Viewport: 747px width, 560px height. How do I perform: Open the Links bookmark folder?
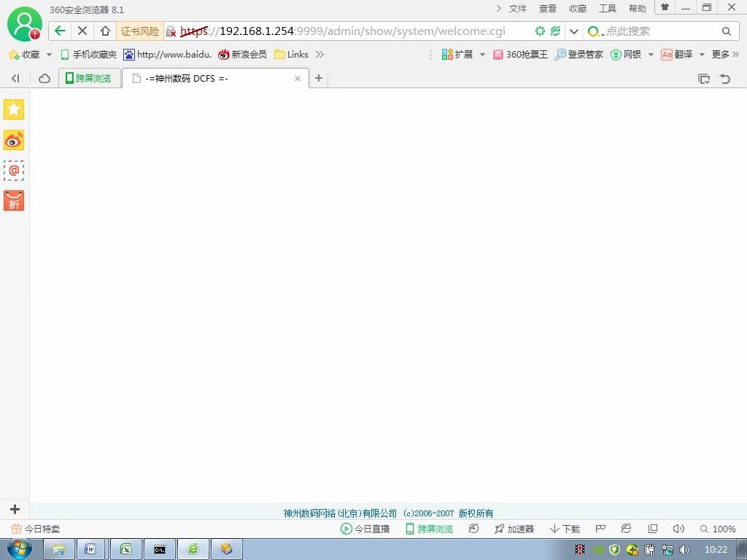(292, 54)
